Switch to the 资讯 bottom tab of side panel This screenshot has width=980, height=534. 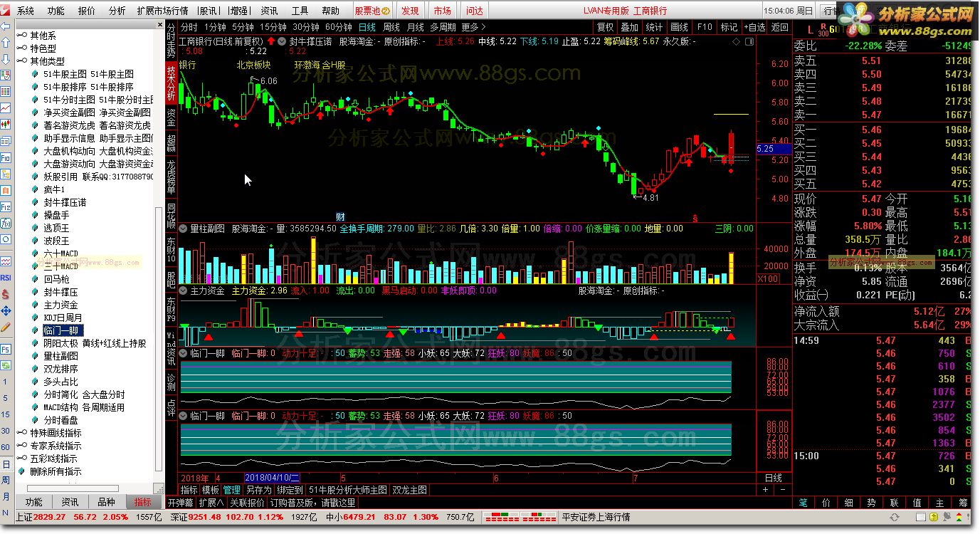point(70,502)
